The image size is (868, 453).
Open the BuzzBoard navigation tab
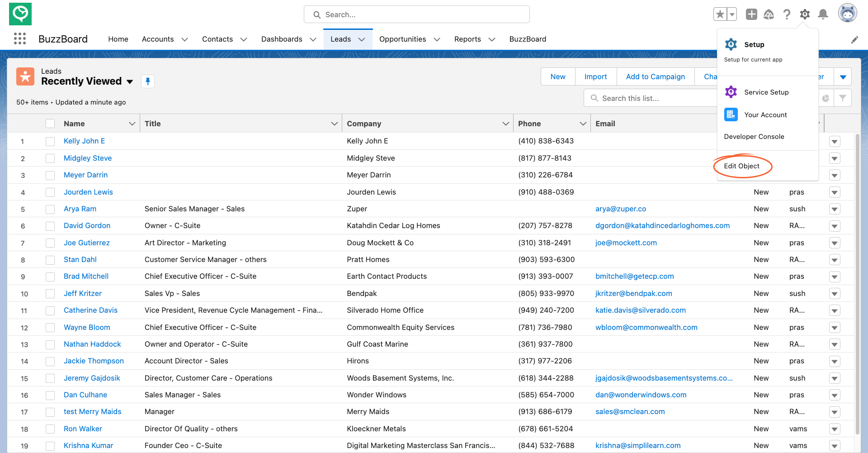click(528, 39)
